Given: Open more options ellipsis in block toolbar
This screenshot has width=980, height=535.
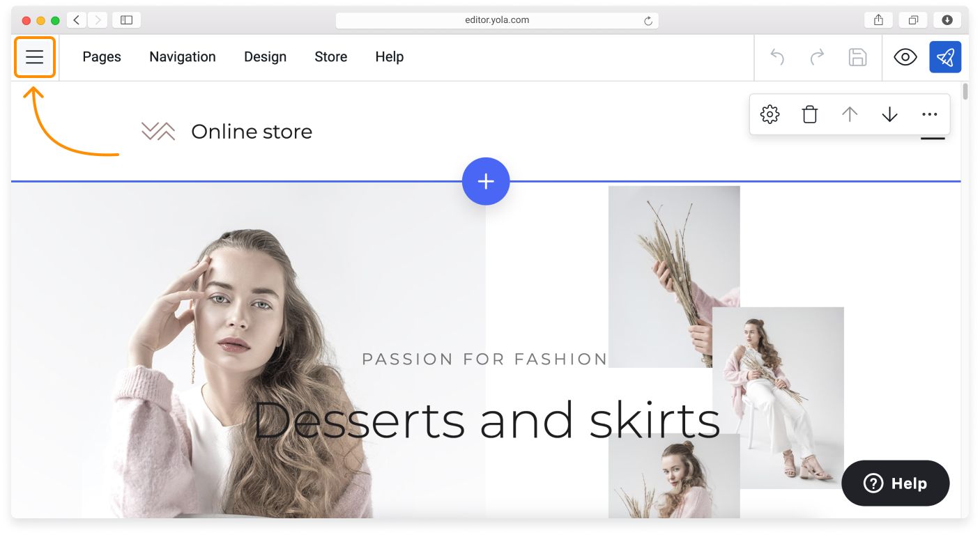Looking at the screenshot, I should coord(929,114).
